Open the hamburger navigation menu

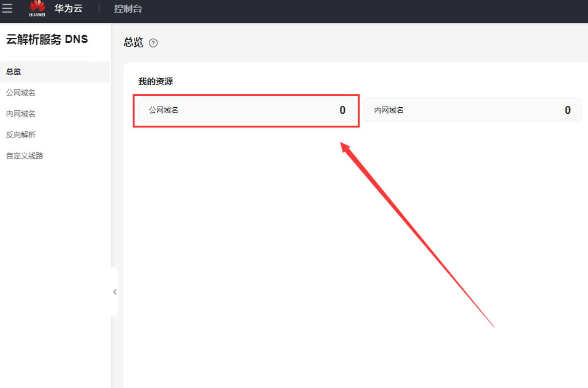tap(7, 8)
